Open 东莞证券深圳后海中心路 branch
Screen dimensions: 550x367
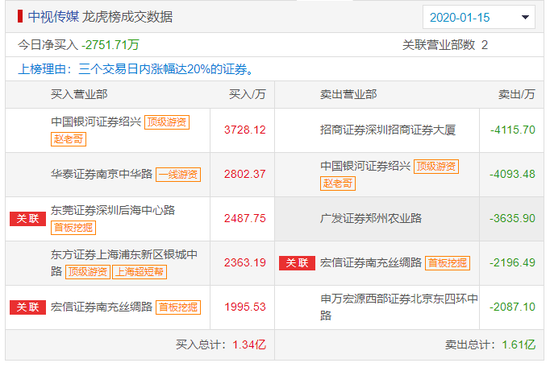pos(113,210)
